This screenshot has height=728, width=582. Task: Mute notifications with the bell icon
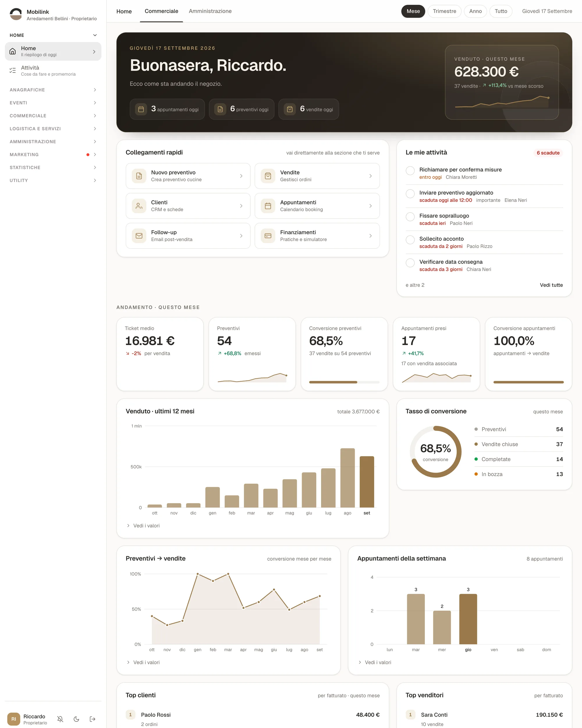click(x=60, y=719)
